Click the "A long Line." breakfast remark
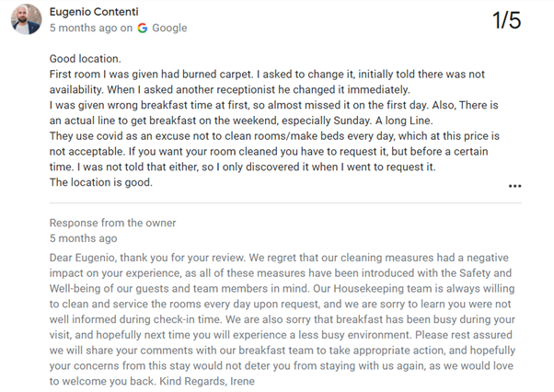Image resolution: width=554 pixels, height=392 pixels. click(x=404, y=121)
